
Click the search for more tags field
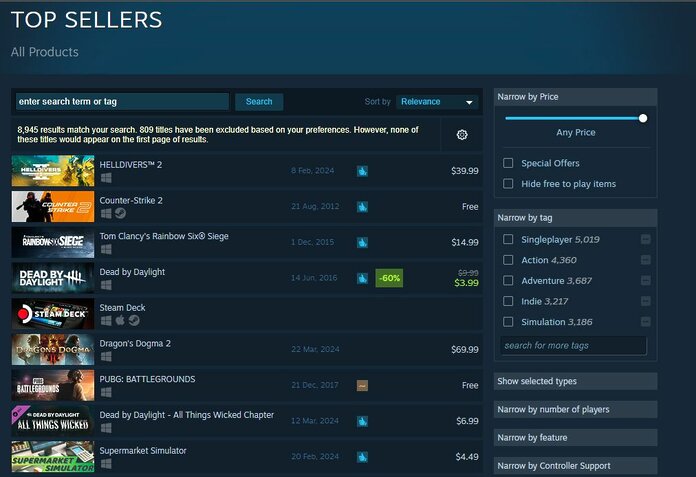point(574,346)
